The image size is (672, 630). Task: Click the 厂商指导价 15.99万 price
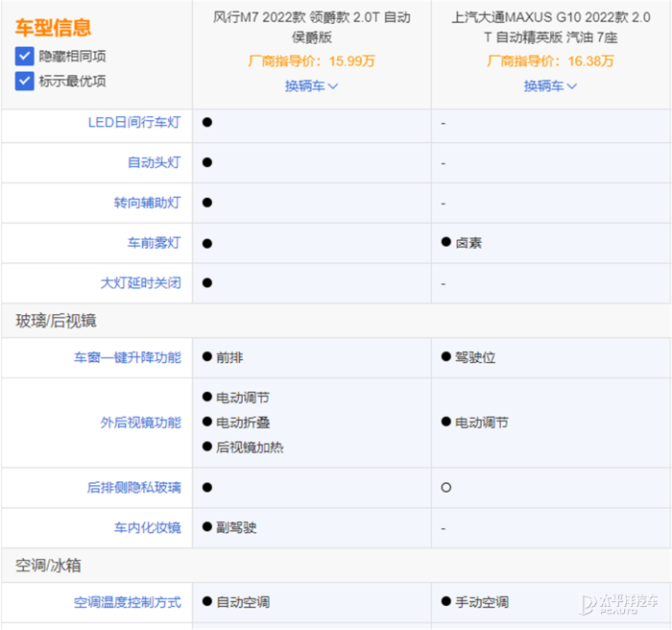[312, 61]
